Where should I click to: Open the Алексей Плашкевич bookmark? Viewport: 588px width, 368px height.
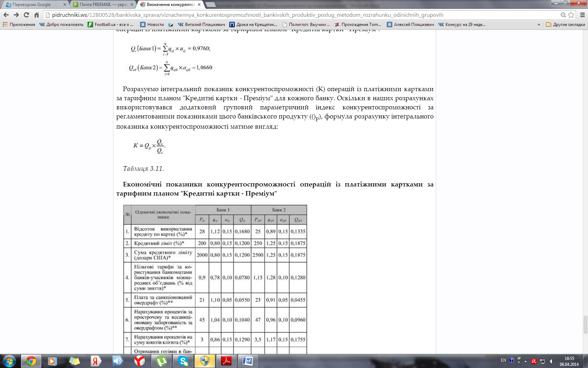tap(411, 25)
